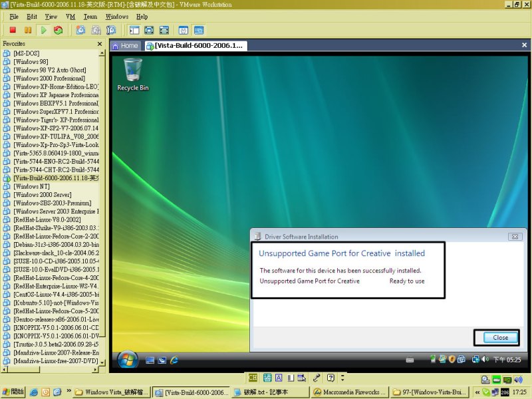
Task: Open the Help menu
Action: pyautogui.click(x=142, y=17)
